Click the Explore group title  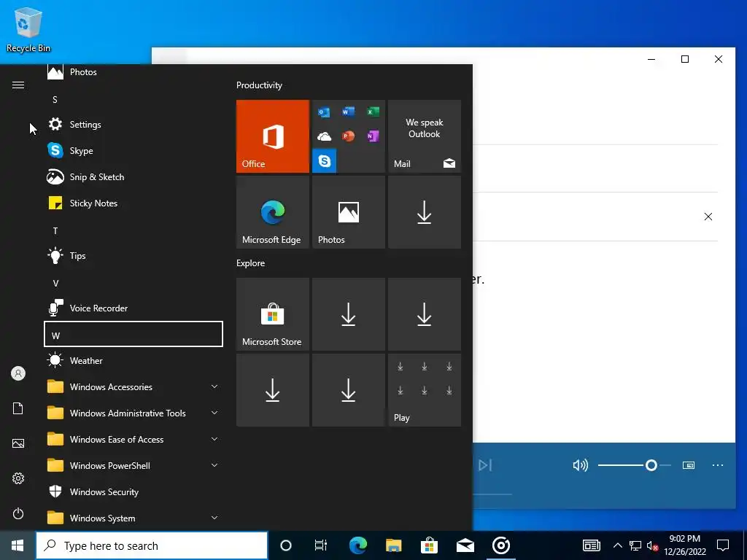251,263
